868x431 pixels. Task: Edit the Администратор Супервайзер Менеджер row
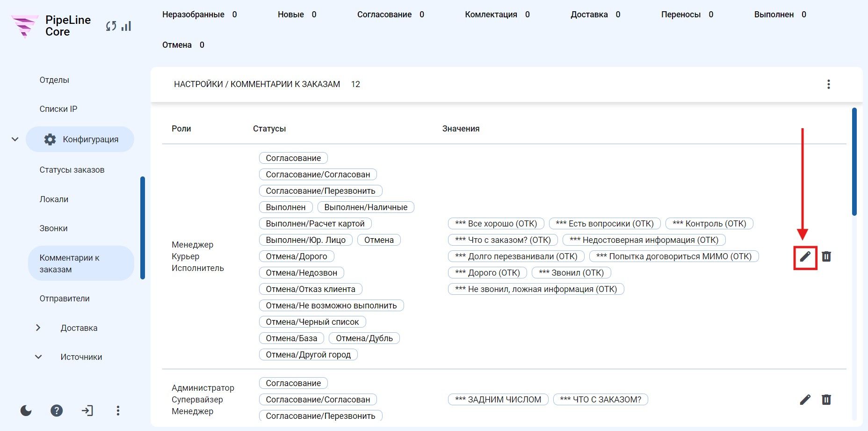pos(805,400)
